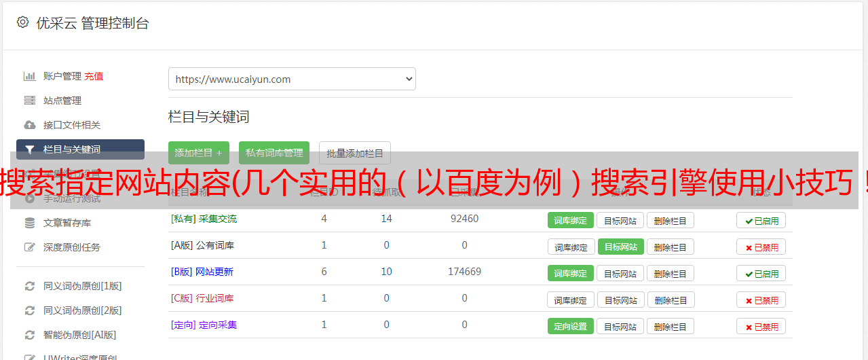Viewport: 868px width, 360px height.
Task: Click the 栏目与关键词 page heading
Action: [x=209, y=117]
